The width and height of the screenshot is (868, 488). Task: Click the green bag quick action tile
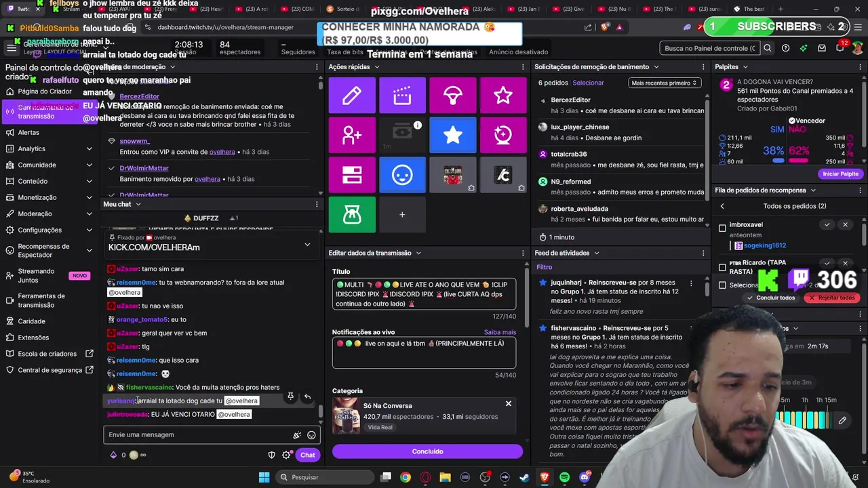[352, 214]
